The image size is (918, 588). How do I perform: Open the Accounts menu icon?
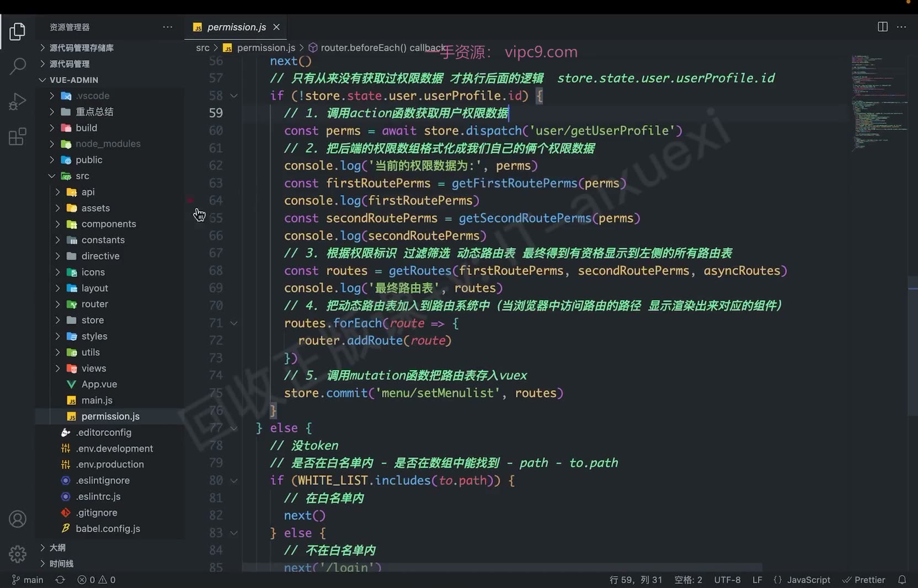tap(17, 519)
